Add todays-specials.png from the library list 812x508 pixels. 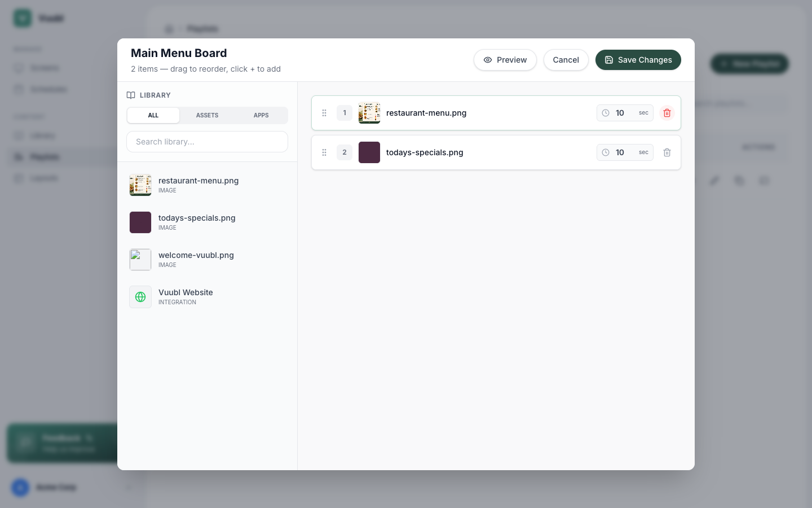pos(207,222)
